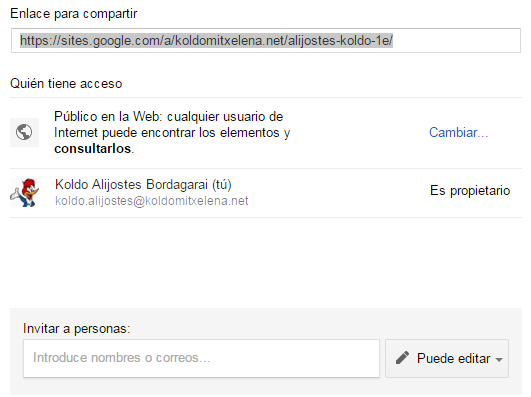Click the Quién tiene acceso heading
The image size is (531, 397).
66,83
